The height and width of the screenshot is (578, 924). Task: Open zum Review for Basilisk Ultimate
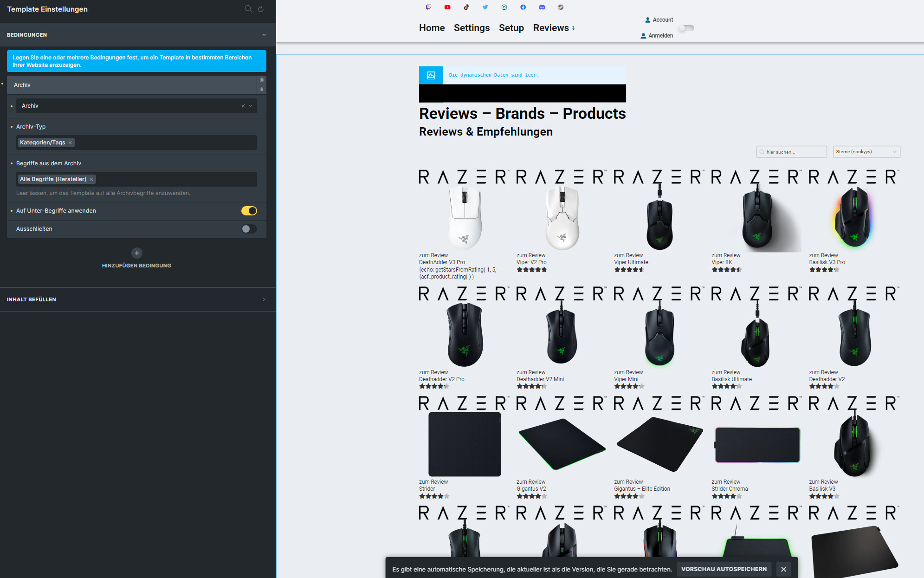pos(726,372)
